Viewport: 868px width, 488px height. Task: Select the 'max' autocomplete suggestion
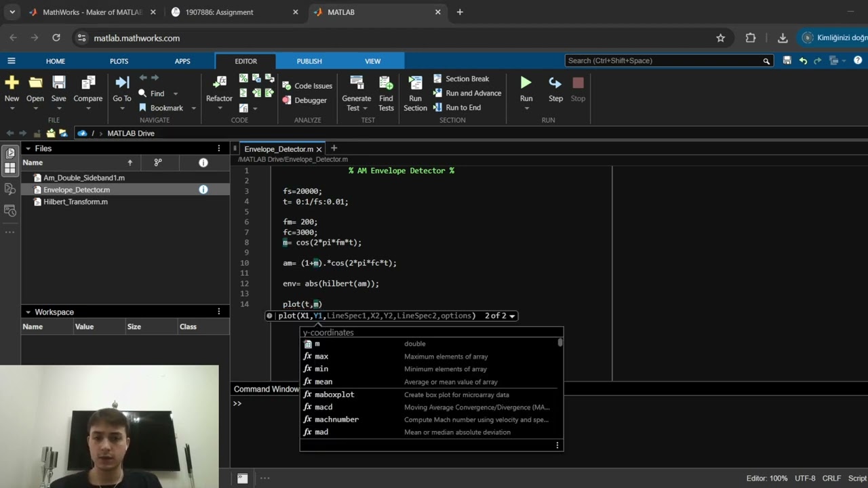click(x=321, y=357)
